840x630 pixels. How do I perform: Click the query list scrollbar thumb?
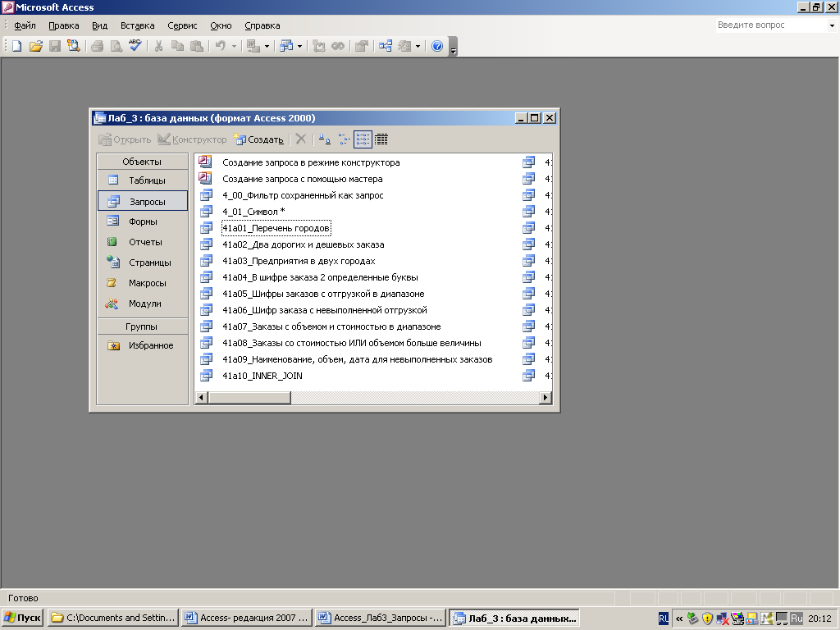[249, 398]
